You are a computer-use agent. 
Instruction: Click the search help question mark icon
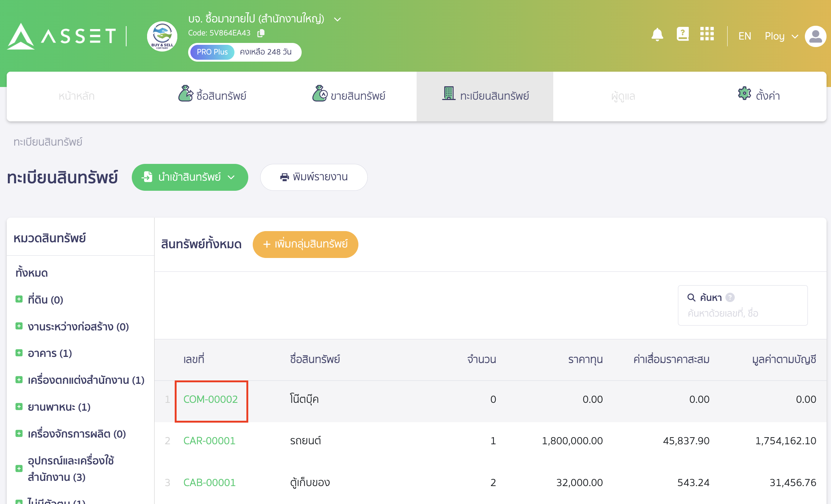tap(730, 298)
